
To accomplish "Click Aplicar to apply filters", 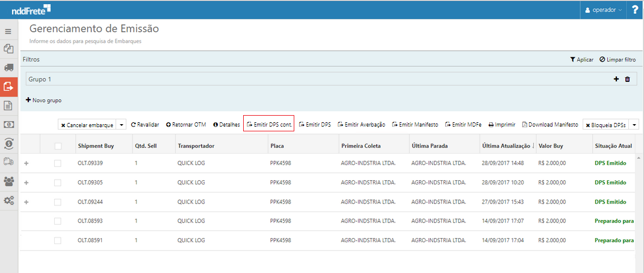I will click(581, 60).
